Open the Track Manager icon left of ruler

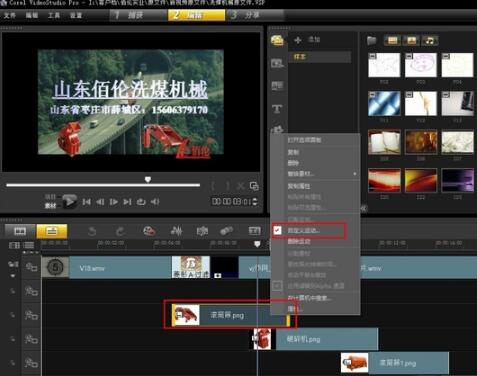[x=14, y=246]
